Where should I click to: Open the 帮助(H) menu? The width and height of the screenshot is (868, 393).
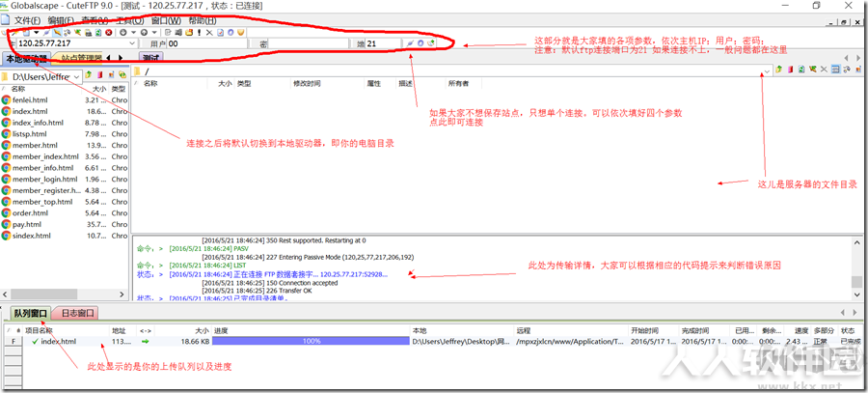(203, 20)
